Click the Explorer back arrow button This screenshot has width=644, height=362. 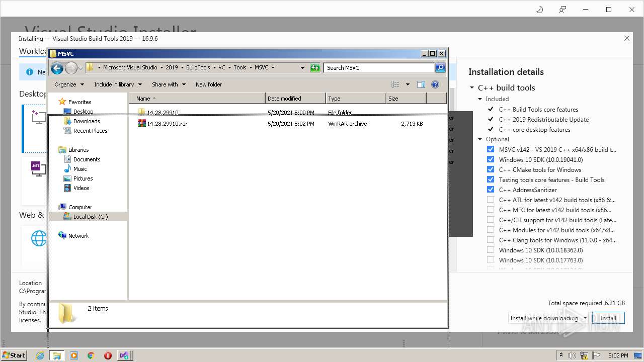click(x=57, y=68)
